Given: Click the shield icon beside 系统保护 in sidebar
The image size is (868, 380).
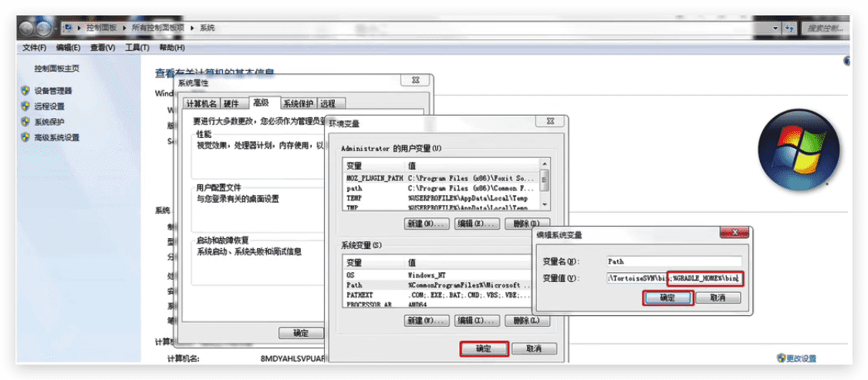Looking at the screenshot, I should tap(25, 122).
